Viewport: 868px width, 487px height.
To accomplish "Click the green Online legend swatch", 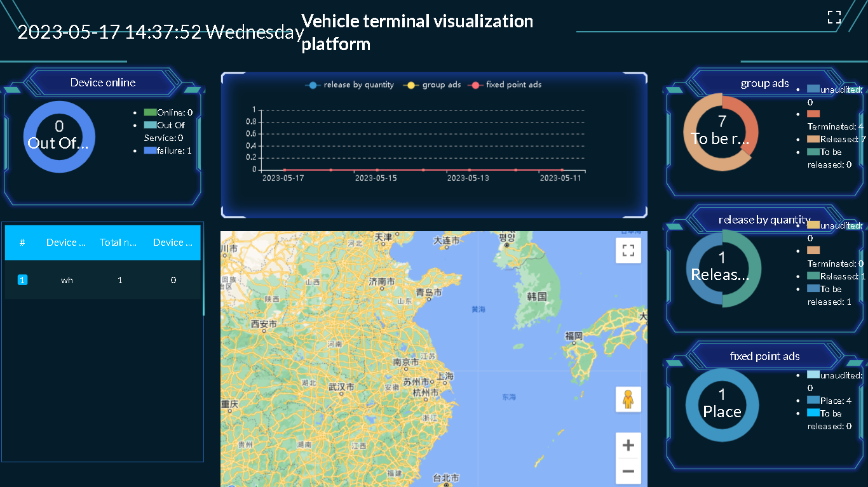I will (150, 112).
